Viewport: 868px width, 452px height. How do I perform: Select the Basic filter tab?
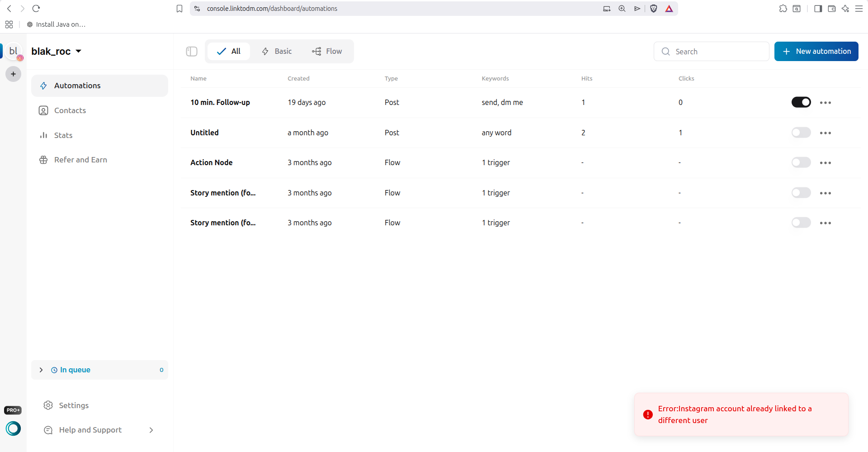[x=277, y=51]
